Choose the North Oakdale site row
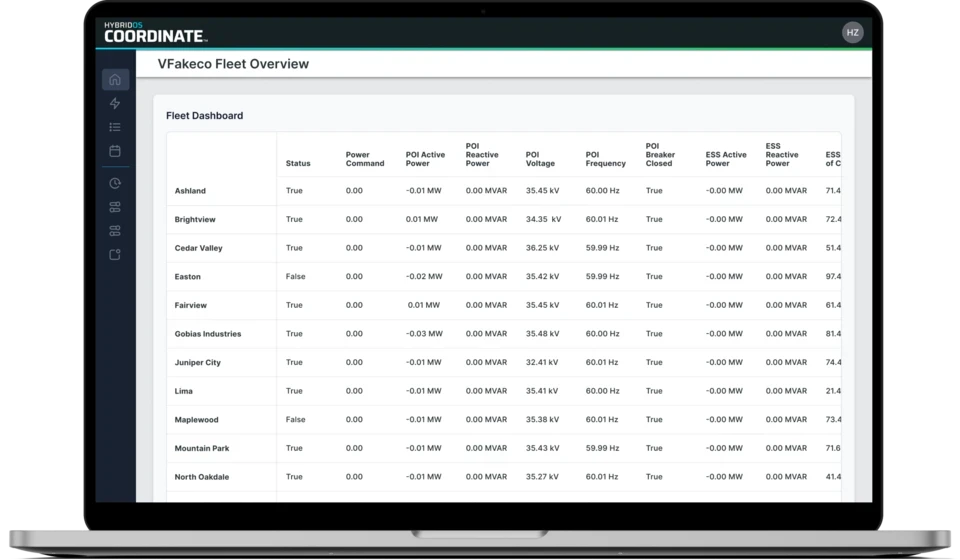Viewport: 960px width, 560px height. tap(201, 477)
